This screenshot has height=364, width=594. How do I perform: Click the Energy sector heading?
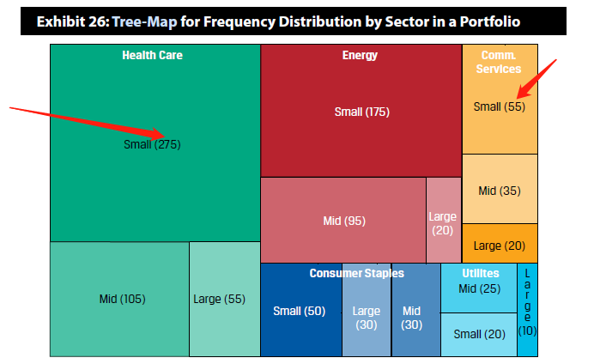coord(360,55)
